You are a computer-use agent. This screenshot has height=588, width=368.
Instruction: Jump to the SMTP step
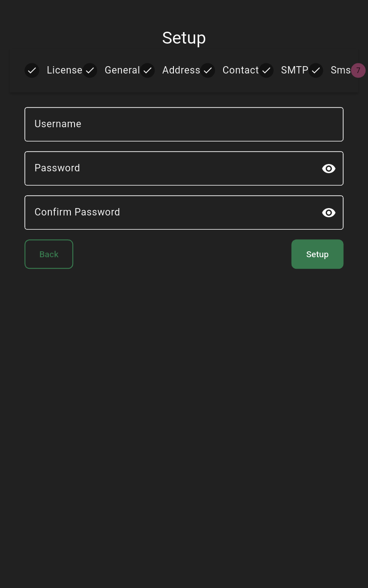[x=294, y=70]
